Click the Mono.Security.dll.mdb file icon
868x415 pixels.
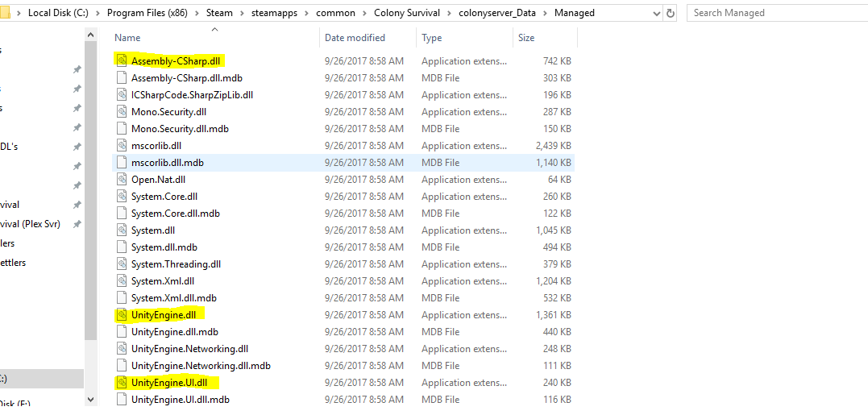[122, 129]
